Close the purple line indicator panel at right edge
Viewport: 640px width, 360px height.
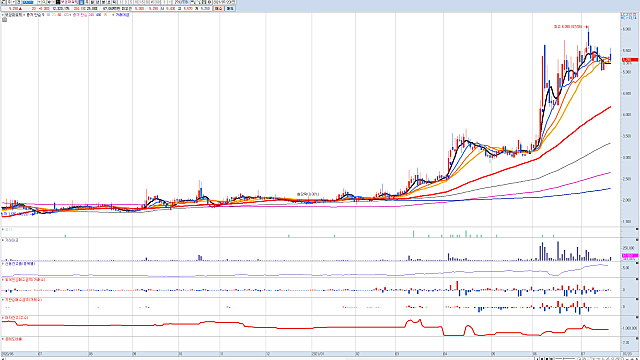click(637, 264)
